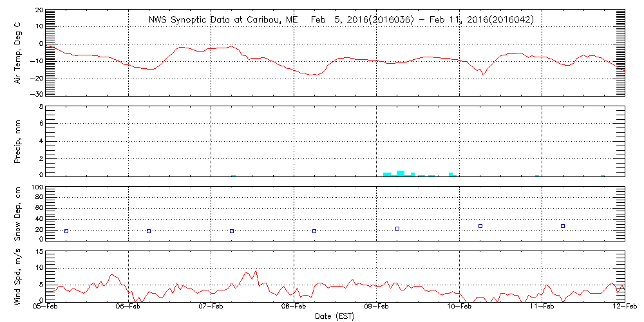This screenshot has height=322, width=644.
Task: Click the '-30' tick on the Air Temp axis
Action: click(38, 94)
